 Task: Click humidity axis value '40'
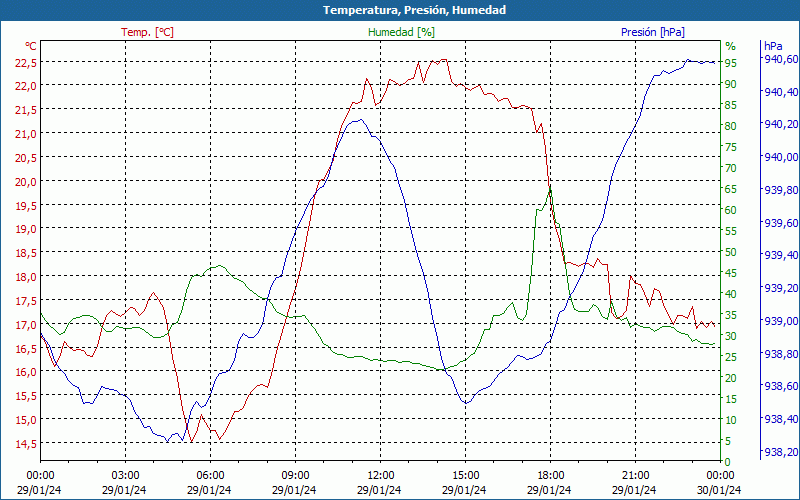pyautogui.click(x=731, y=294)
